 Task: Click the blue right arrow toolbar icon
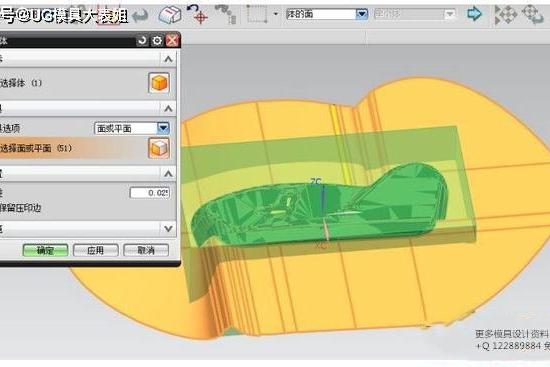[474, 14]
